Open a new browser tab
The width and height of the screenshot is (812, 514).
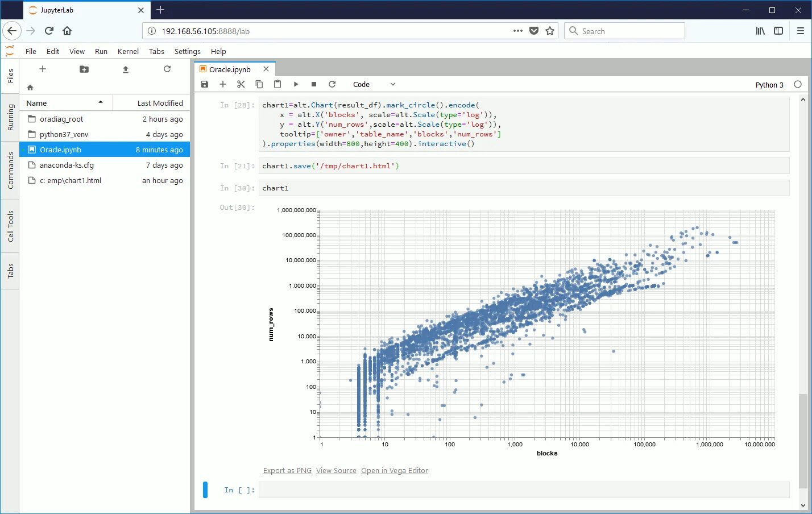[x=160, y=10]
